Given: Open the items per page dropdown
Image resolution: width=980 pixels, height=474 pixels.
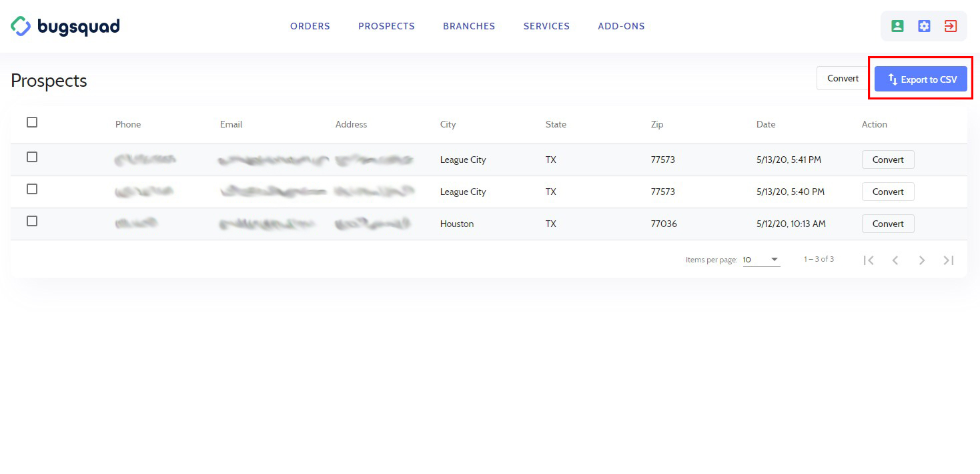Looking at the screenshot, I should click(x=761, y=260).
